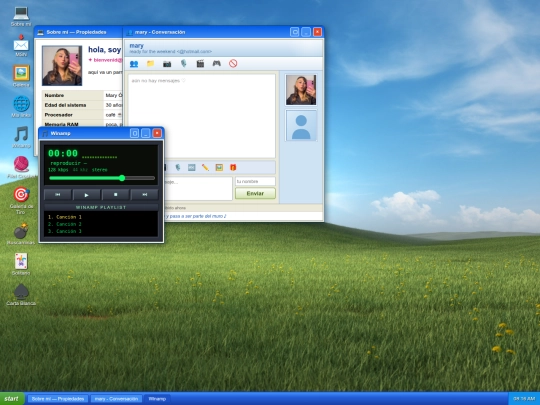Click the games controller icon in chat toolbar
This screenshot has height=405, width=540.
(217, 64)
